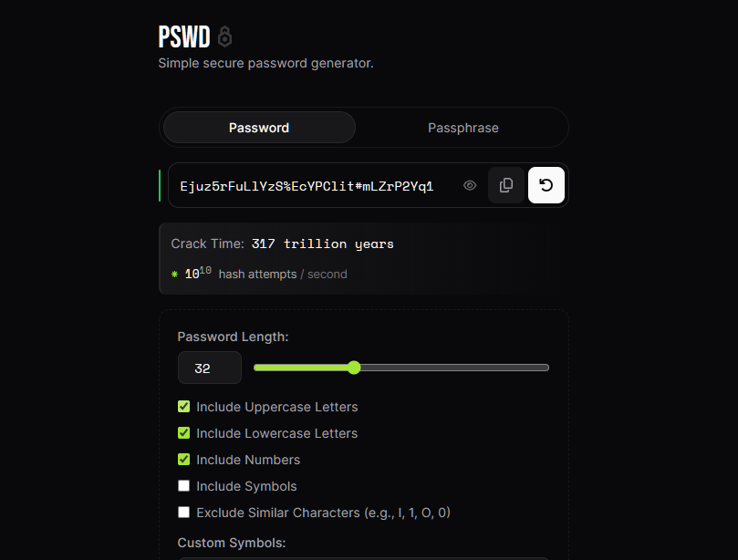Switch to the Passphrase tab
The height and width of the screenshot is (560, 738).
point(463,128)
